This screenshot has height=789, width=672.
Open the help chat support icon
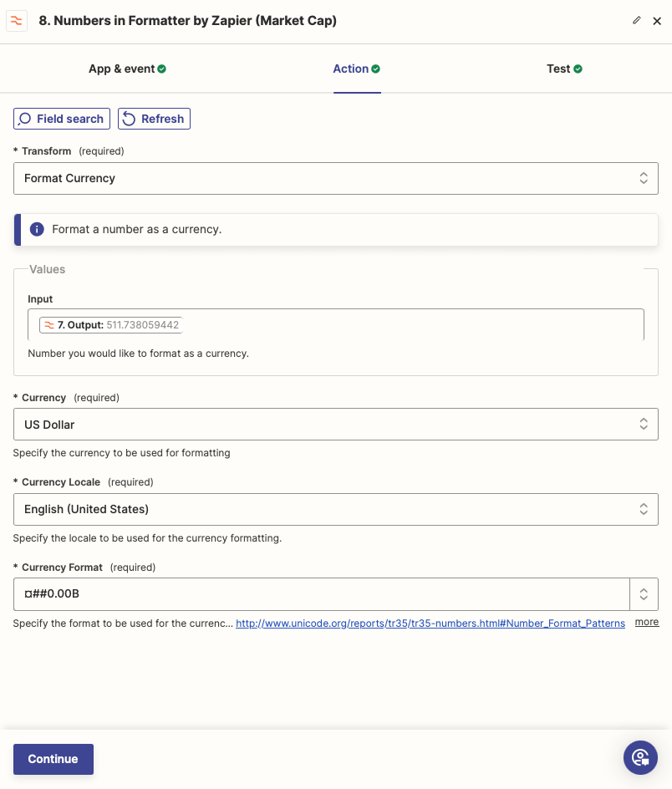(x=640, y=757)
